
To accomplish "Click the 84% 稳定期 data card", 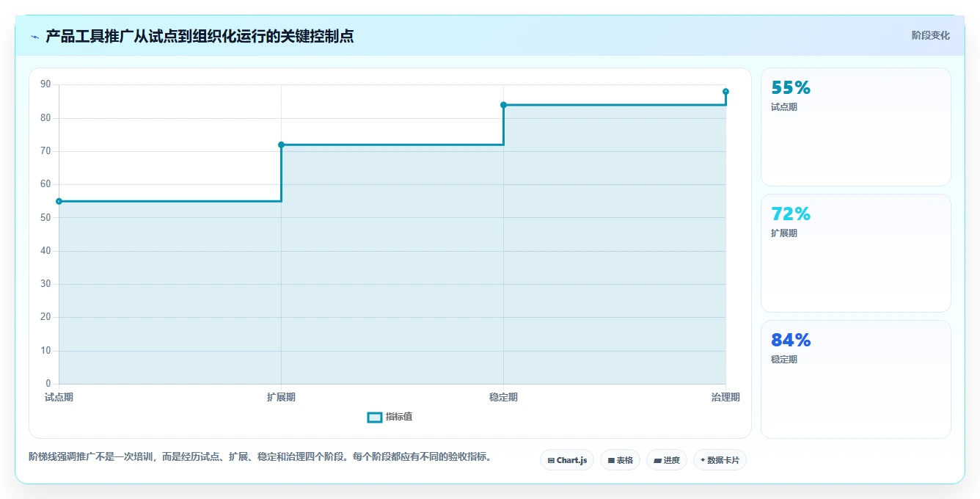I will click(855, 379).
